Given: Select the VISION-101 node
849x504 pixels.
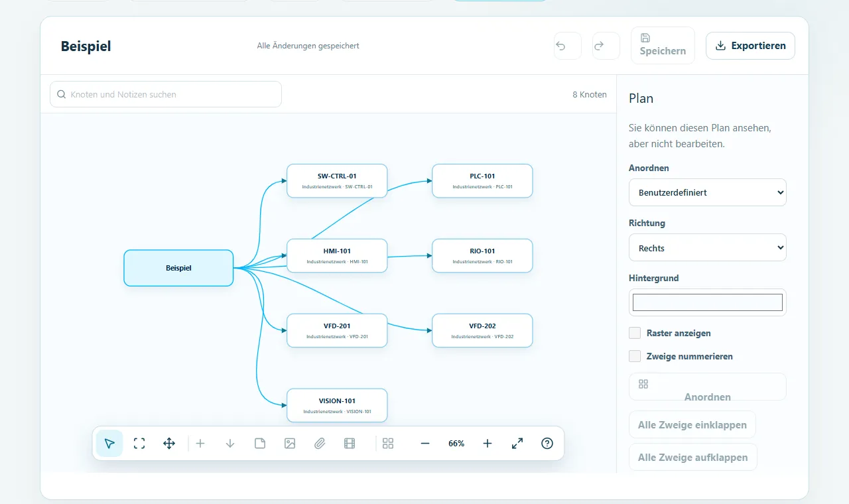Looking at the screenshot, I should (x=337, y=405).
